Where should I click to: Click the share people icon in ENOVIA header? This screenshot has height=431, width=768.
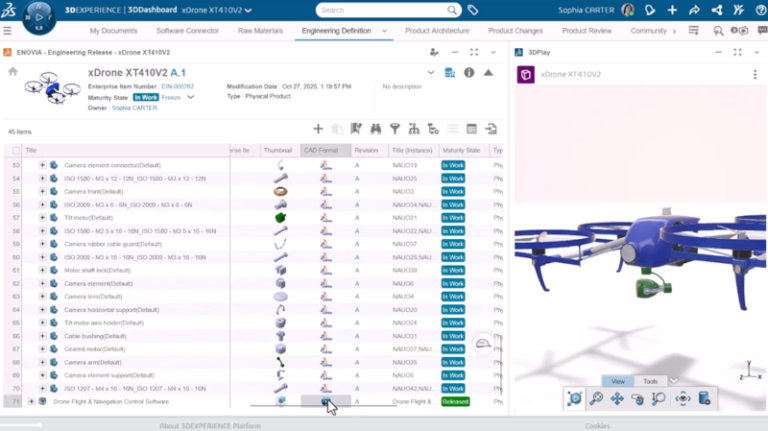[x=434, y=52]
